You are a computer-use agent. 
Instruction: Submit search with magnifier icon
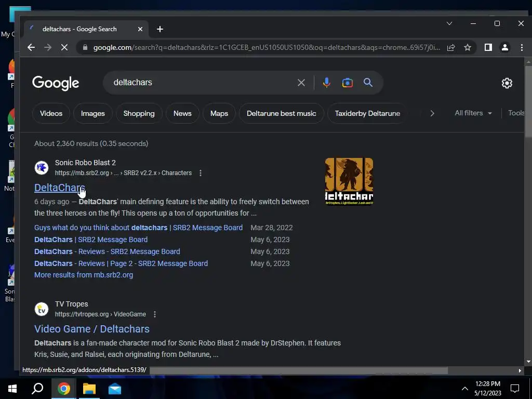(368, 83)
